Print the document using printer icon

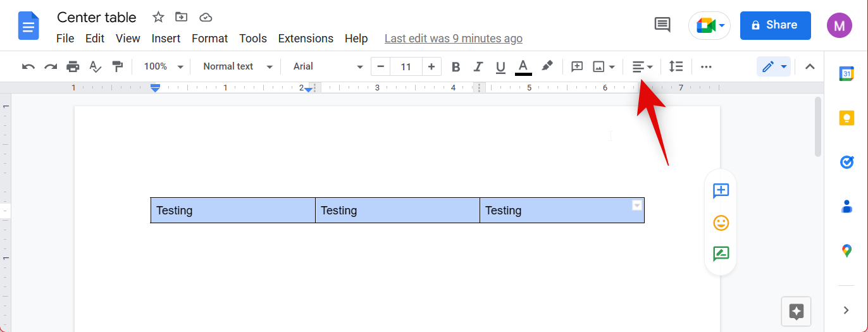[73, 66]
